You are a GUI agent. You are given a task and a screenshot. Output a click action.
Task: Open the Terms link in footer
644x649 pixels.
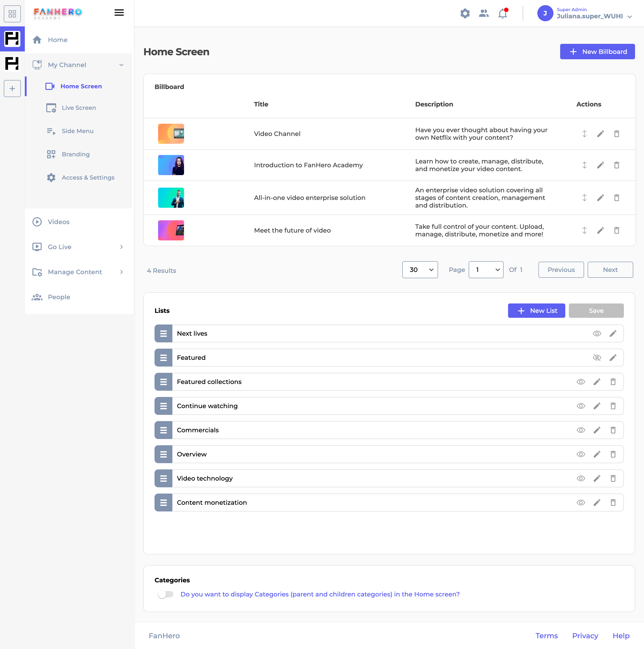pos(547,636)
